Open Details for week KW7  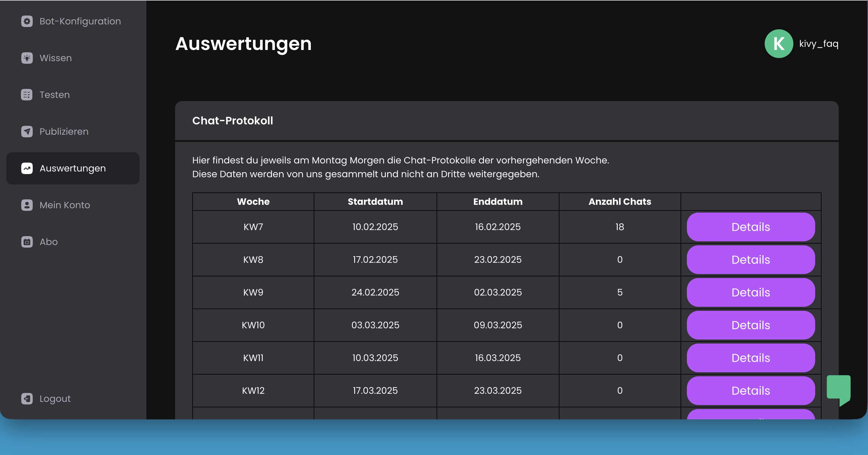tap(751, 227)
